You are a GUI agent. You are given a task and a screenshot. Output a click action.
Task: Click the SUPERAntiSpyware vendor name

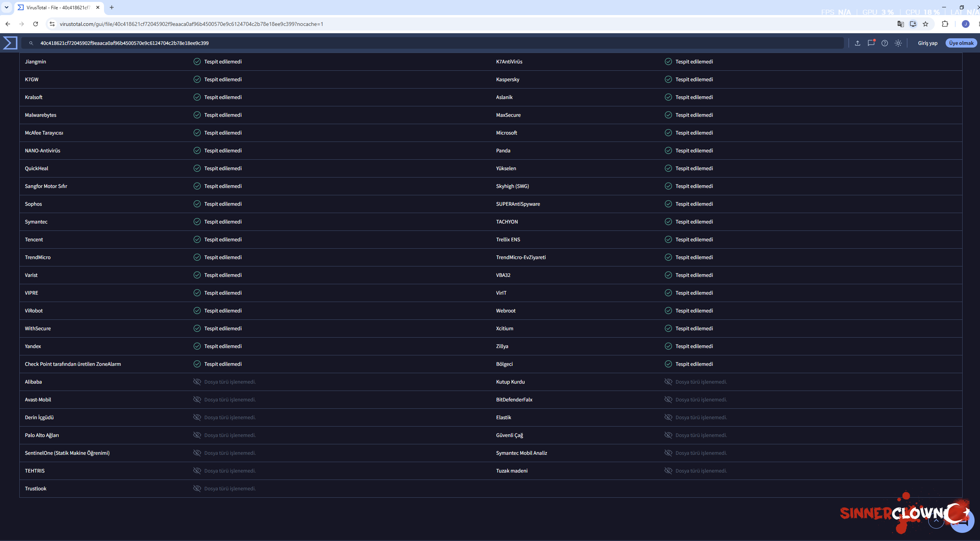(x=518, y=204)
